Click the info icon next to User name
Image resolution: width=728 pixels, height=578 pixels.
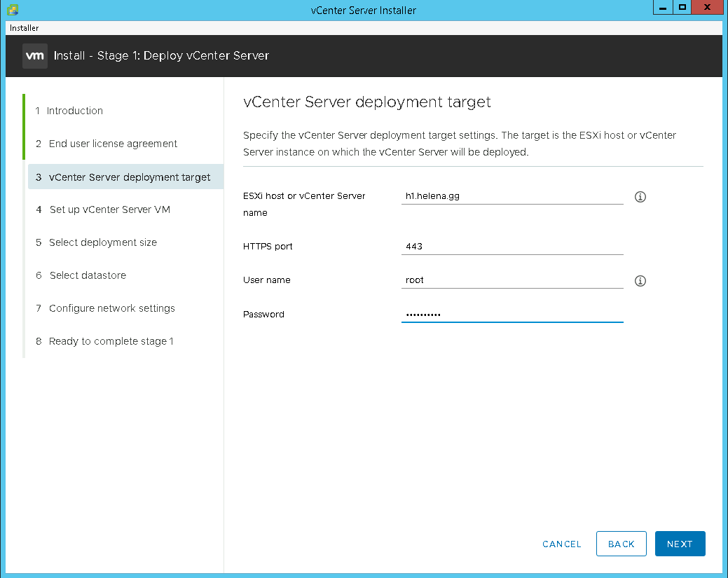click(x=640, y=281)
